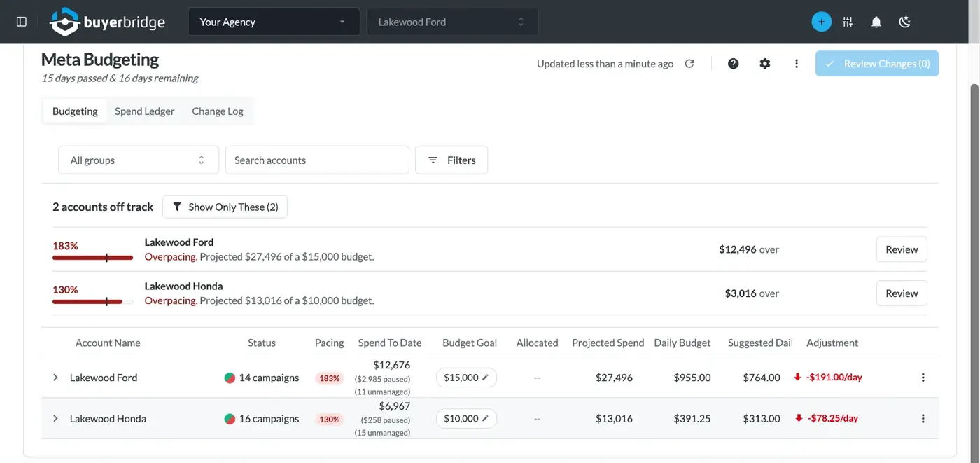This screenshot has width=980, height=463.
Task: Click the $27,496 projected spend cell
Action: point(614,378)
